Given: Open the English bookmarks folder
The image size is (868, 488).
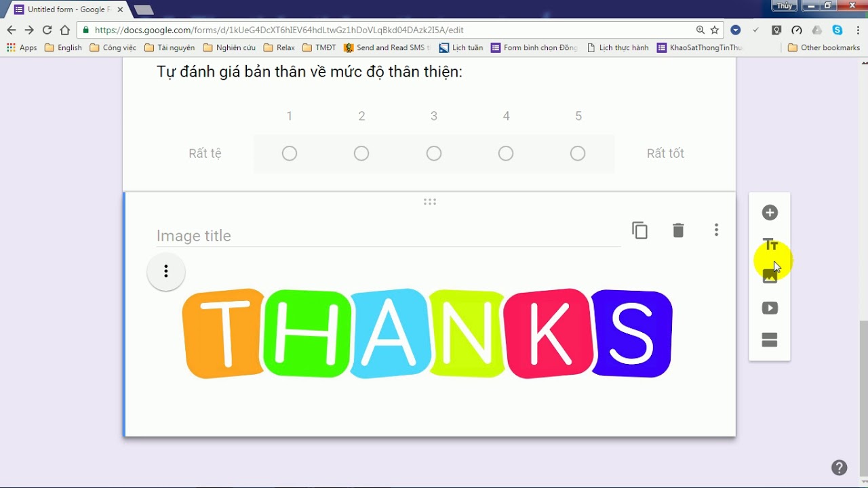Looking at the screenshot, I should (x=63, y=47).
